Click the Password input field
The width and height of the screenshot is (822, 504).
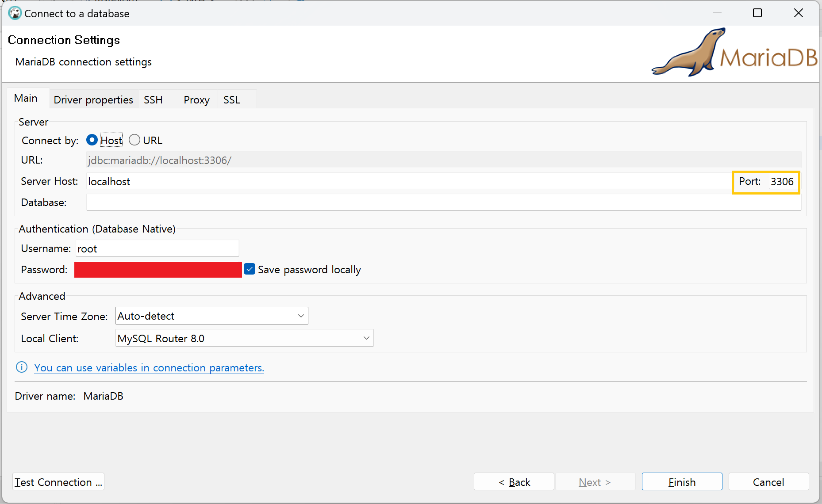pyautogui.click(x=158, y=270)
